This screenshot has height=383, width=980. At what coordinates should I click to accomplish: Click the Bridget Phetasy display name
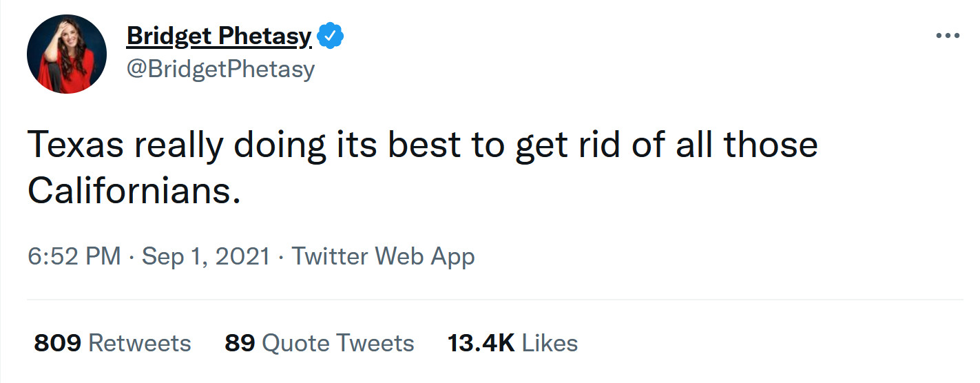pos(218,36)
